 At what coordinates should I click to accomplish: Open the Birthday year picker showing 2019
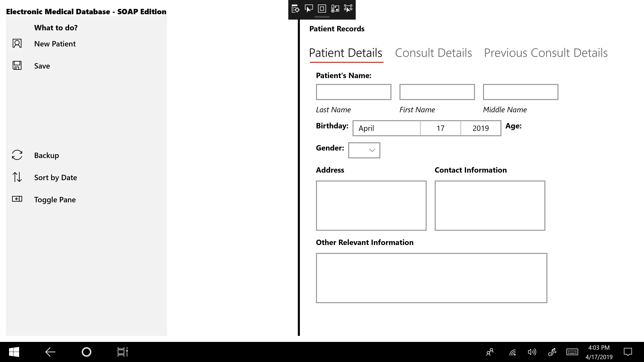pyautogui.click(x=480, y=128)
